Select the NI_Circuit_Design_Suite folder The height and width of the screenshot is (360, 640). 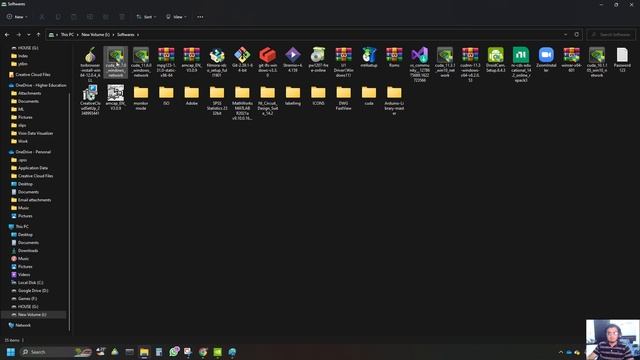pos(267,100)
